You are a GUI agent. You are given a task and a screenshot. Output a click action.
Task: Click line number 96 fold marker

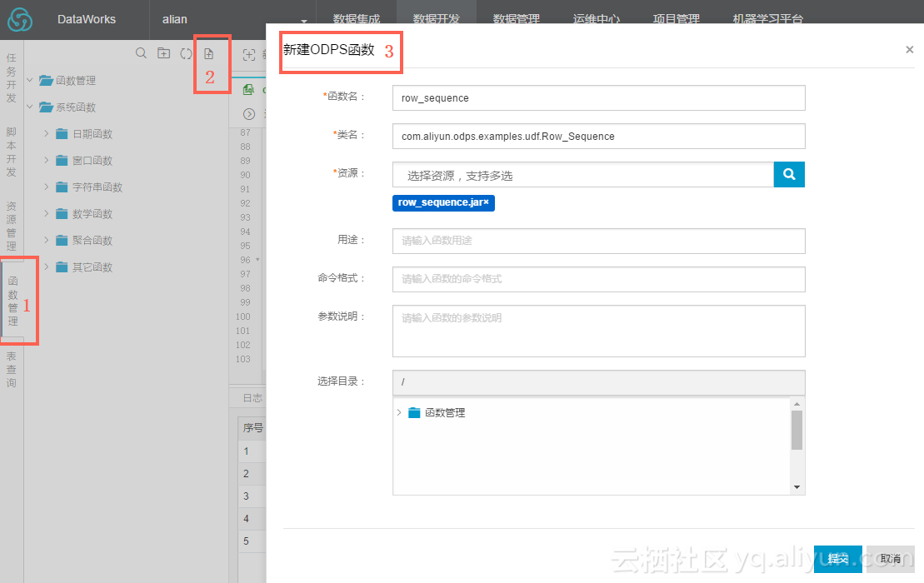257,260
